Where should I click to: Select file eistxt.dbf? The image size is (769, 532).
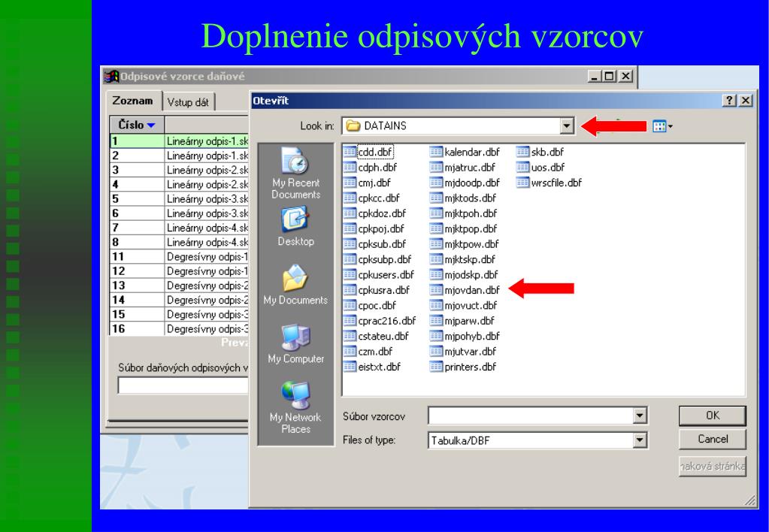click(372, 367)
